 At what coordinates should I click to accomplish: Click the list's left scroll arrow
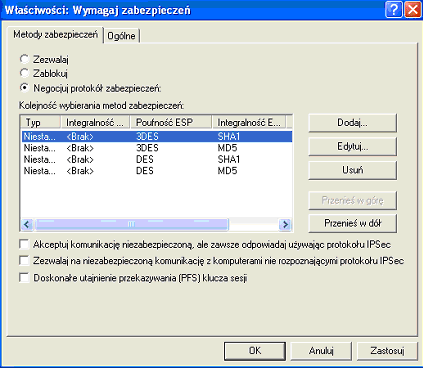[x=27, y=224]
